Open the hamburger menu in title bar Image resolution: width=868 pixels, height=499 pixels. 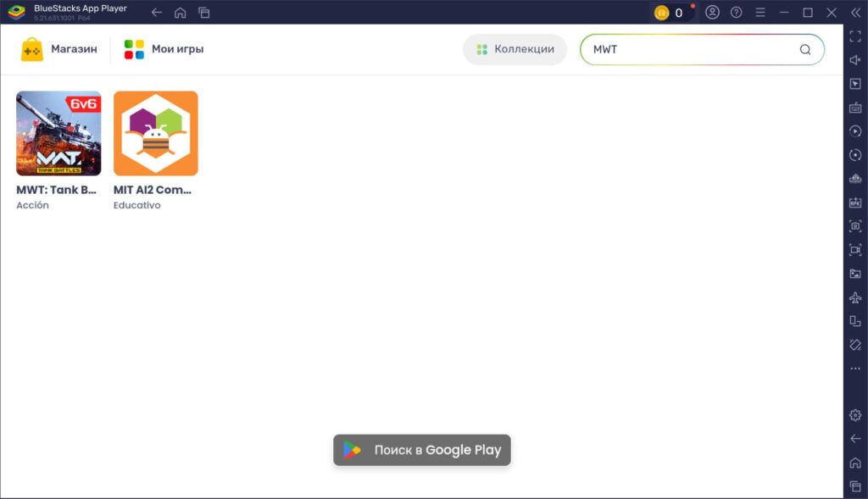coord(760,13)
